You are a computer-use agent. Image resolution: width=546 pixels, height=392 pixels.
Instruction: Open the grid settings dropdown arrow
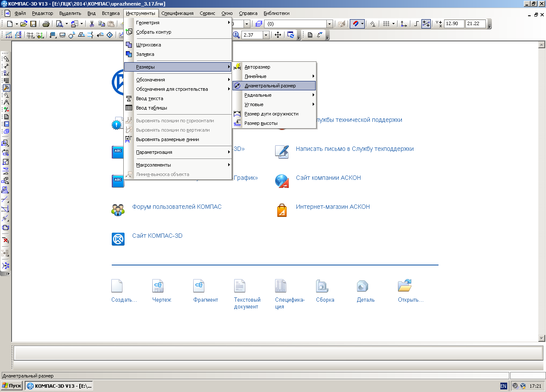(393, 24)
